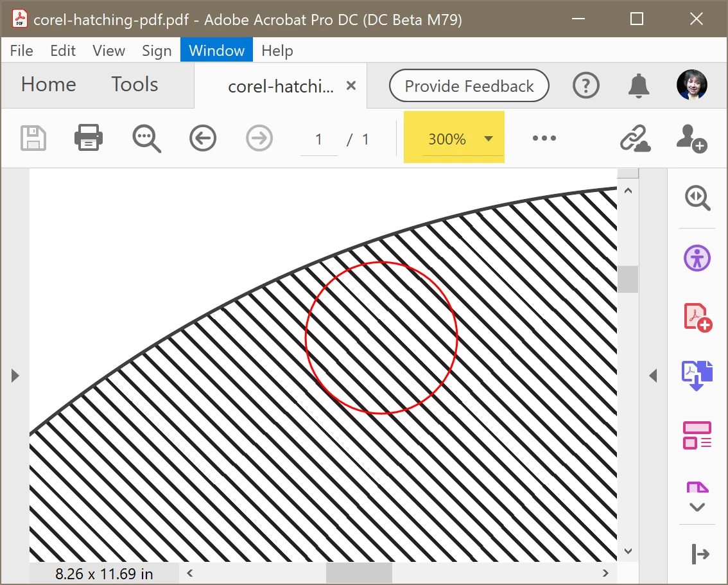Open the search tool in right pane
Viewport: 728px width, 585px height.
697,198
